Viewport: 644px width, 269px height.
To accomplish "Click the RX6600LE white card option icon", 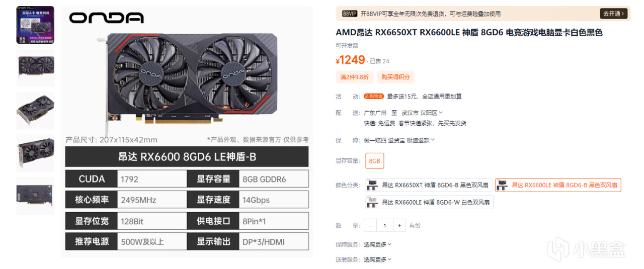I will pyautogui.click(x=373, y=202).
